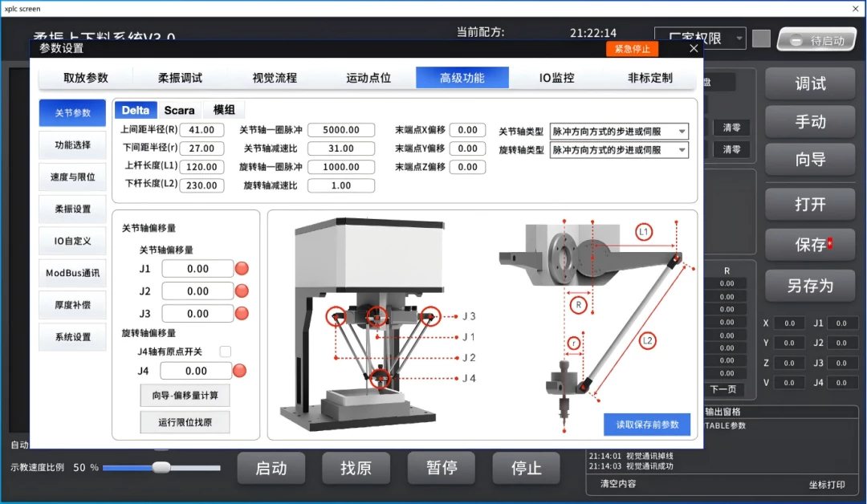Click the 上杆长度(L1) input field
The height and width of the screenshot is (504, 867).
point(201,167)
